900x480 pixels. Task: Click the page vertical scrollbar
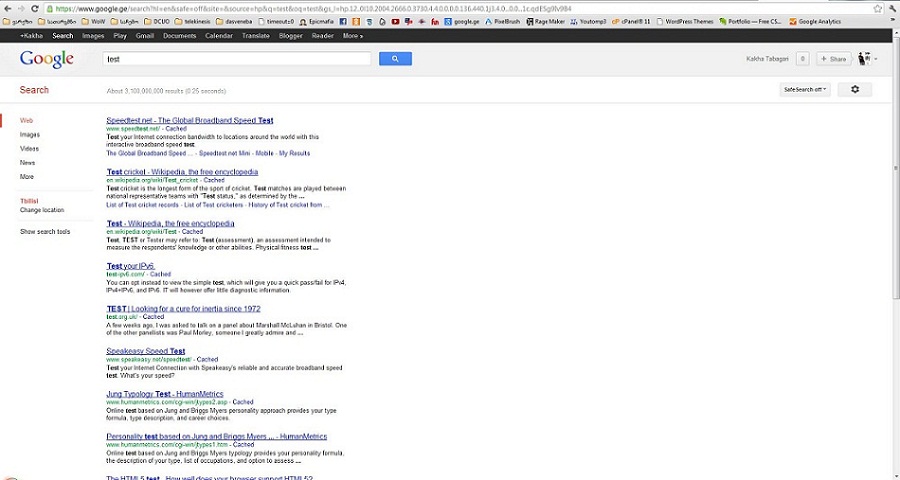[895, 167]
